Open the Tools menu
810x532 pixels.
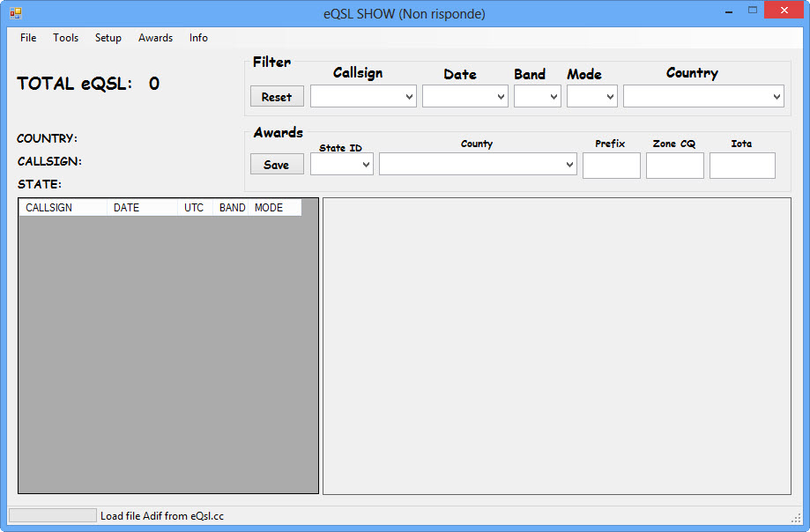pyautogui.click(x=65, y=38)
